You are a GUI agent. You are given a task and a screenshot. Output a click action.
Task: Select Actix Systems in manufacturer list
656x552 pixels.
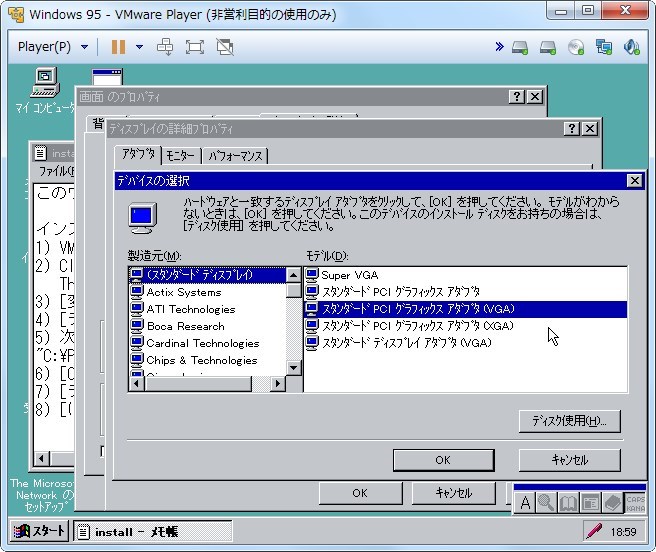[x=208, y=292]
